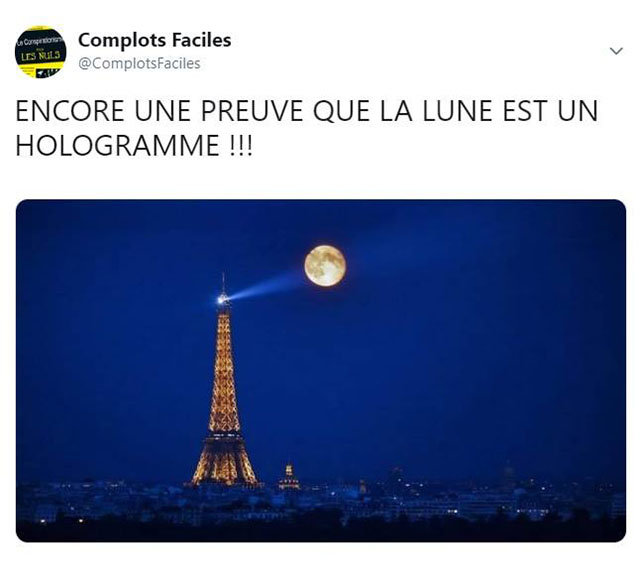The width and height of the screenshot is (640, 586).
Task: Click the full moon in the photo
Action: (x=325, y=265)
